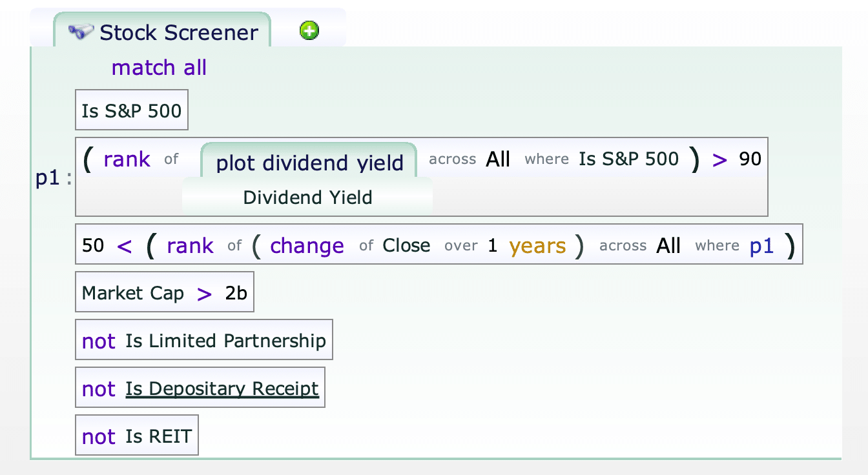Toggle not on Is REIT rule
The height and width of the screenshot is (475, 868).
point(98,436)
